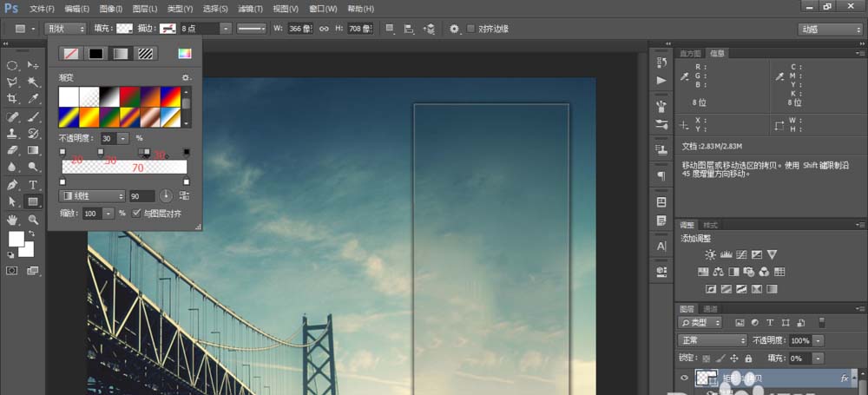The image size is (868, 395).
Task: Open gradient opacity 30 dropdown arrow
Action: point(123,138)
